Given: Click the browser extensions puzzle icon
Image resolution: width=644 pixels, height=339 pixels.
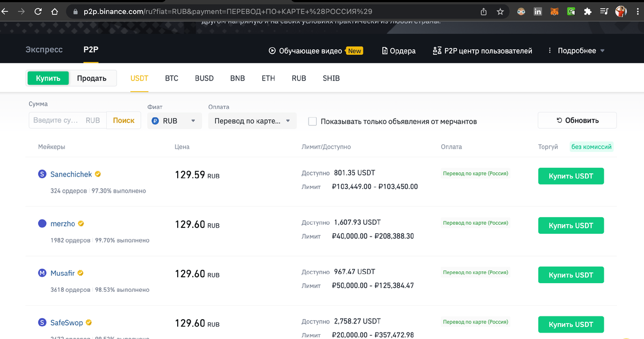Looking at the screenshot, I should [588, 11].
